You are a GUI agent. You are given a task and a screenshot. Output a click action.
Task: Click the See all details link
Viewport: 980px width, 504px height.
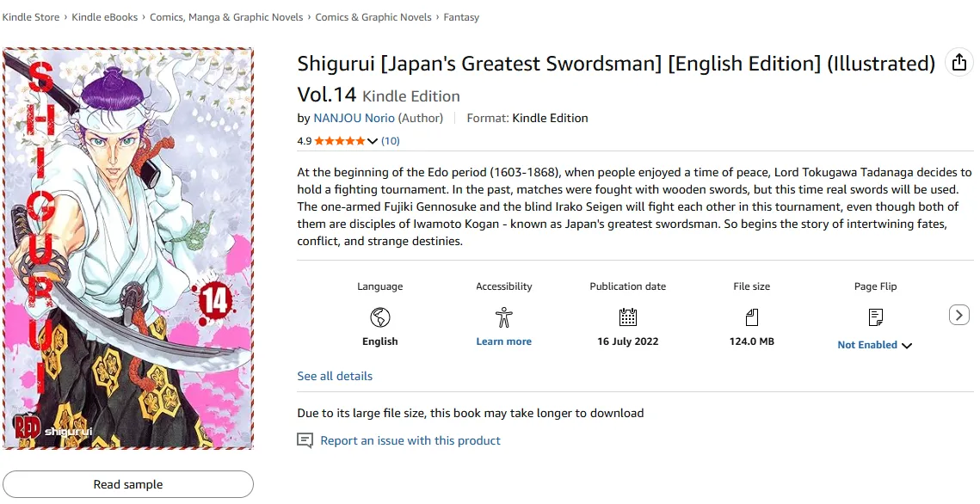point(335,376)
